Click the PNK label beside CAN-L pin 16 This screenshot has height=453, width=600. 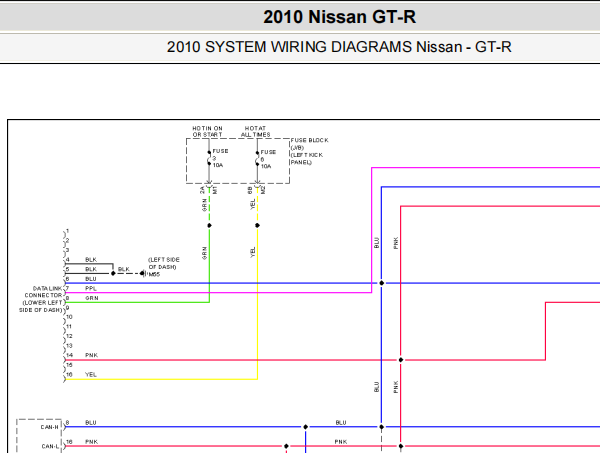pyautogui.click(x=91, y=442)
